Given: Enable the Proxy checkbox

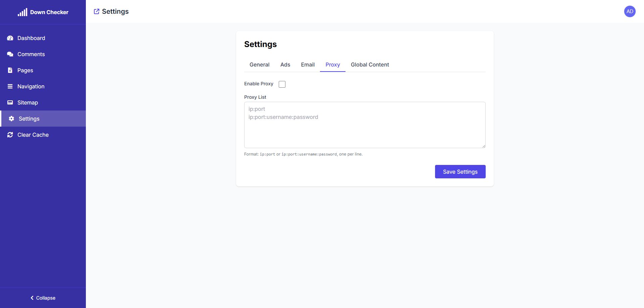Looking at the screenshot, I should 282,84.
